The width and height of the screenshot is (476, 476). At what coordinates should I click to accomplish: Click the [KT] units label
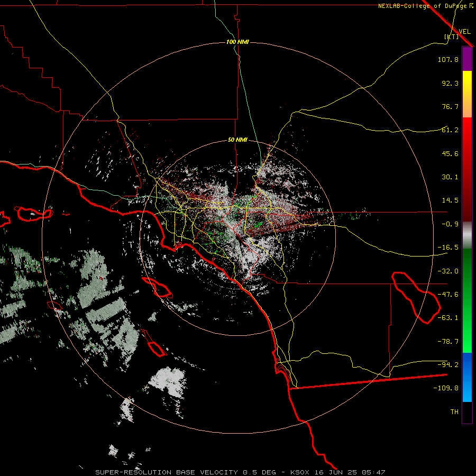[451, 36]
